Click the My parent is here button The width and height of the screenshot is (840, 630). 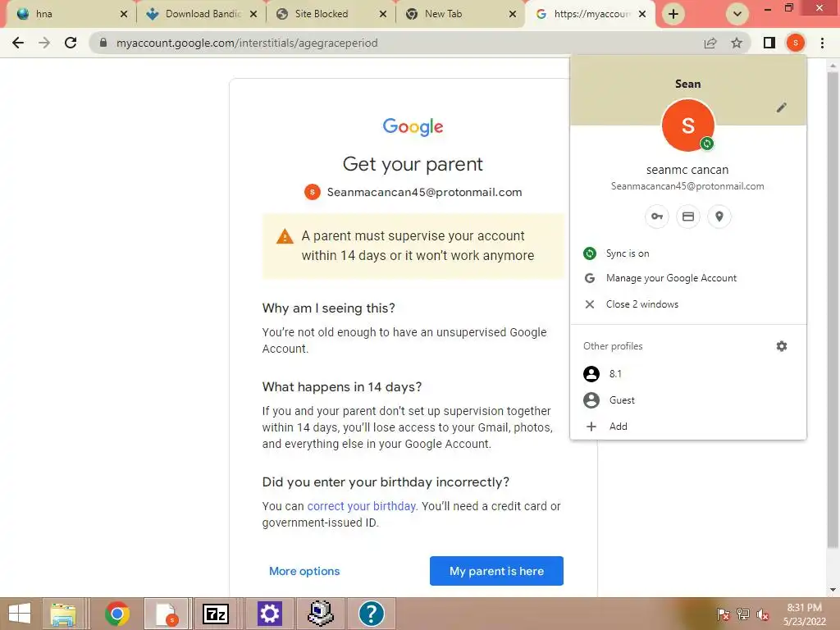pos(496,571)
